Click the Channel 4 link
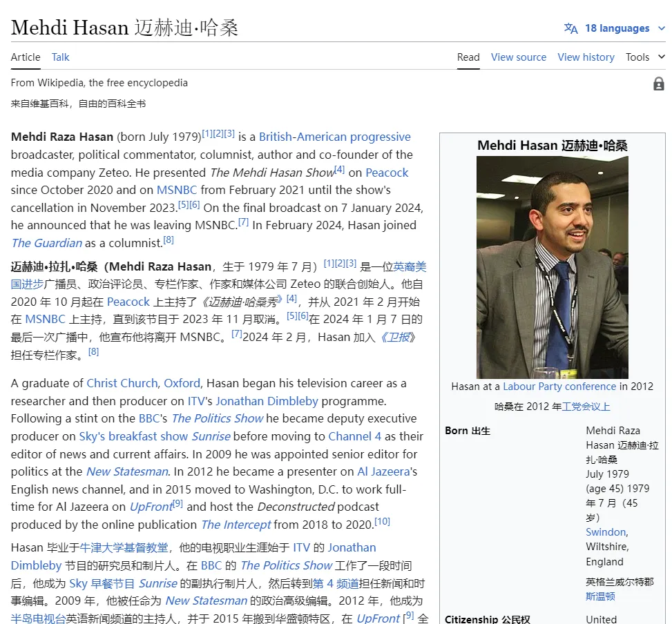Viewport: 672px width, 624px height. tap(354, 436)
